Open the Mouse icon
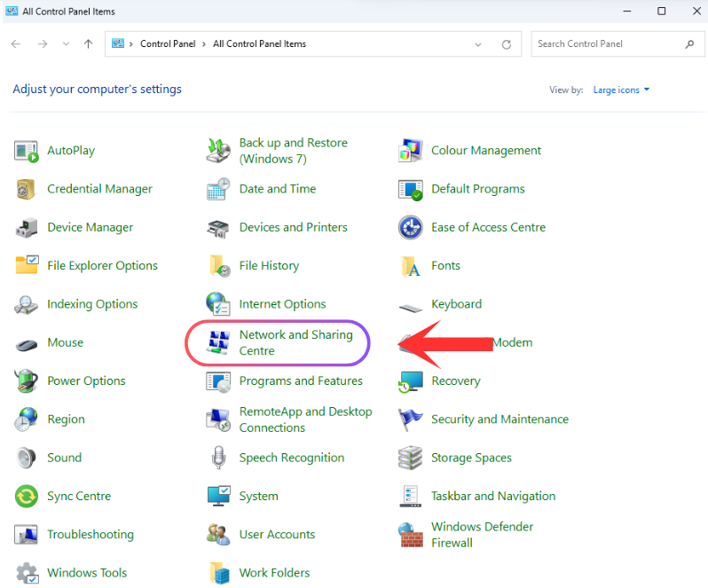 [x=27, y=345]
